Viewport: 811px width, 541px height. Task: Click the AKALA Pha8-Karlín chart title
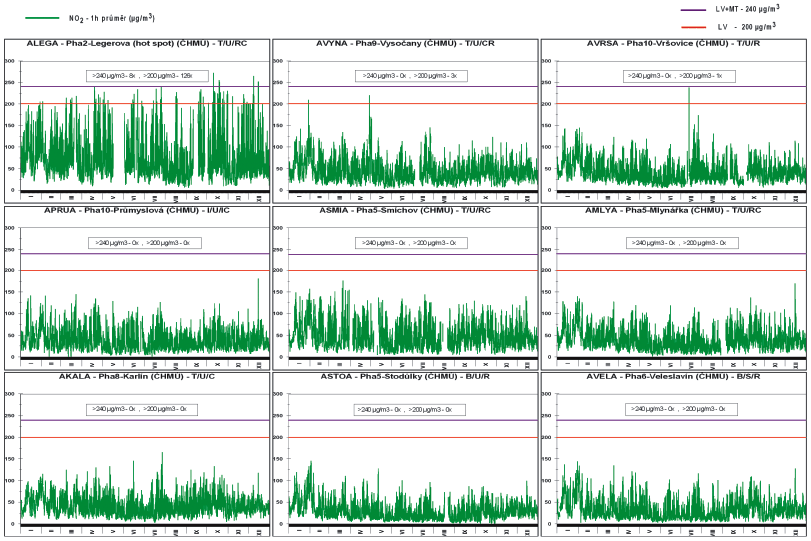tap(137, 377)
